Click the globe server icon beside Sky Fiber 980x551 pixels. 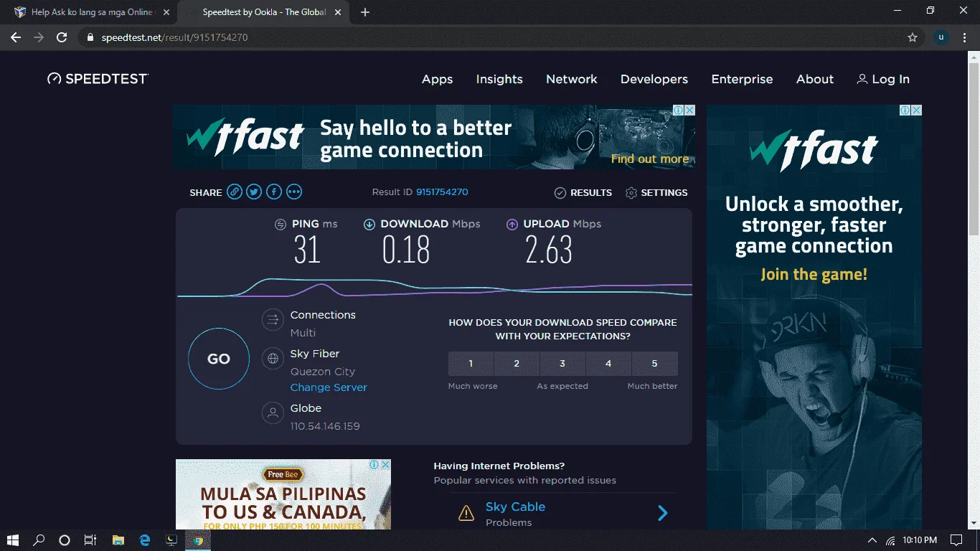[273, 358]
